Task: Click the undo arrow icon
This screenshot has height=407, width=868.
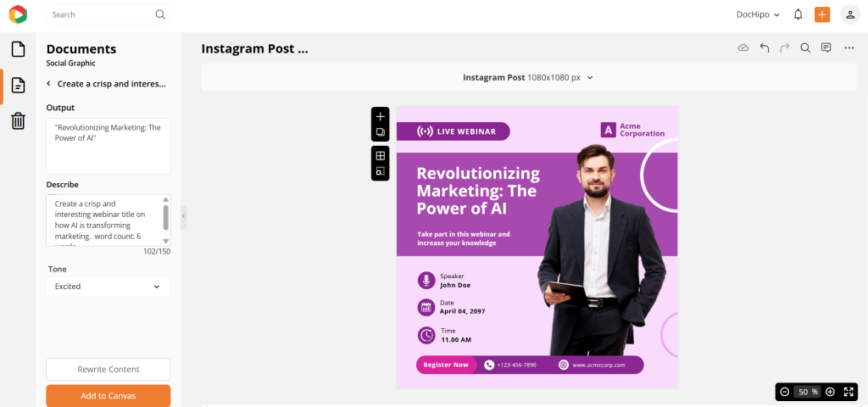Action: click(x=765, y=48)
